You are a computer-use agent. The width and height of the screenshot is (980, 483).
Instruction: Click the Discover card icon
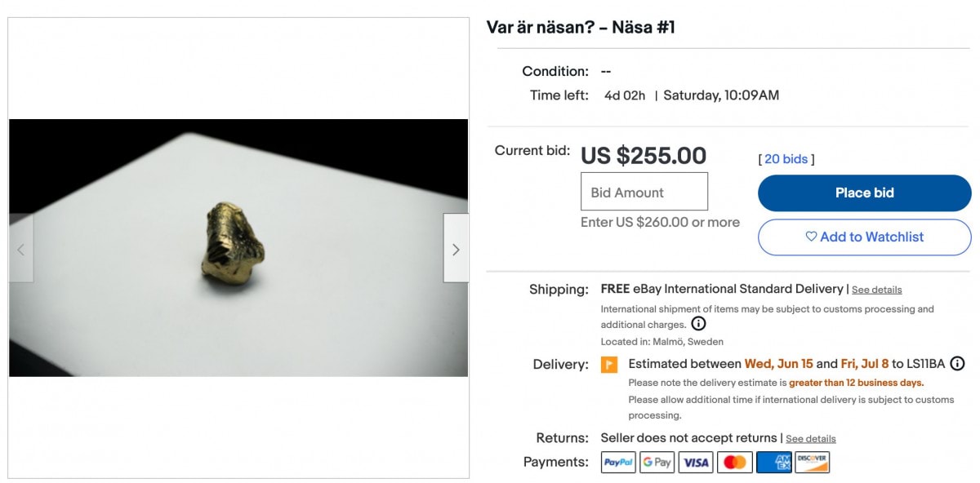812,463
